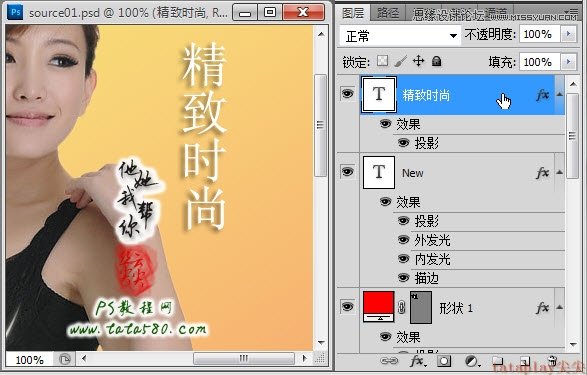The height and width of the screenshot is (375, 587).
Task: Click the link layers icon in the panel footer
Action: click(389, 361)
